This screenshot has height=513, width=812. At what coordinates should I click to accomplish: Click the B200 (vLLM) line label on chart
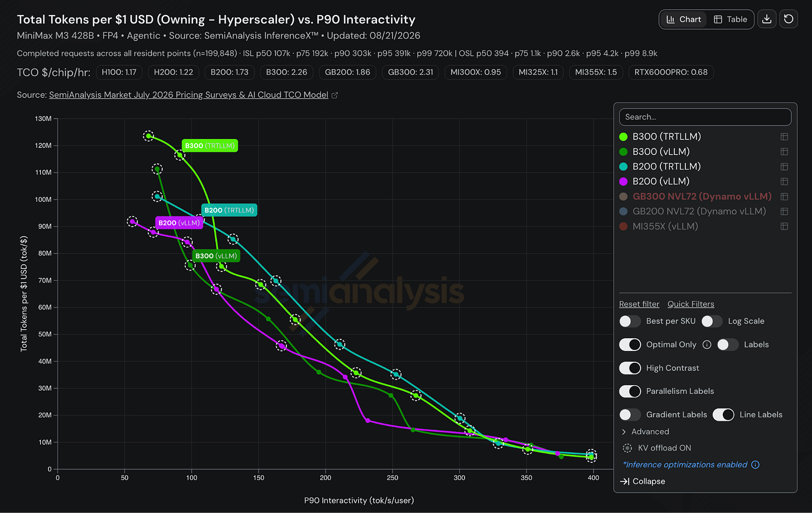(179, 223)
